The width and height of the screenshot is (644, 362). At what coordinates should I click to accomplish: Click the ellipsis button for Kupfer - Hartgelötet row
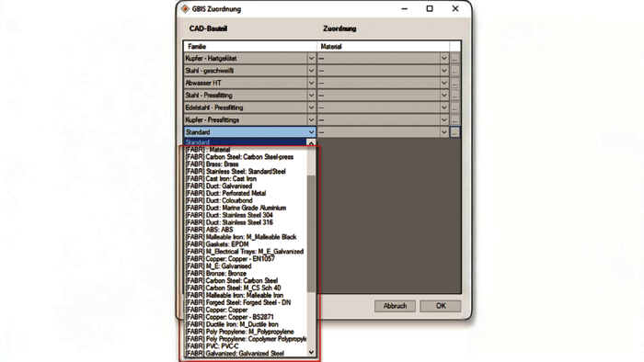point(454,59)
